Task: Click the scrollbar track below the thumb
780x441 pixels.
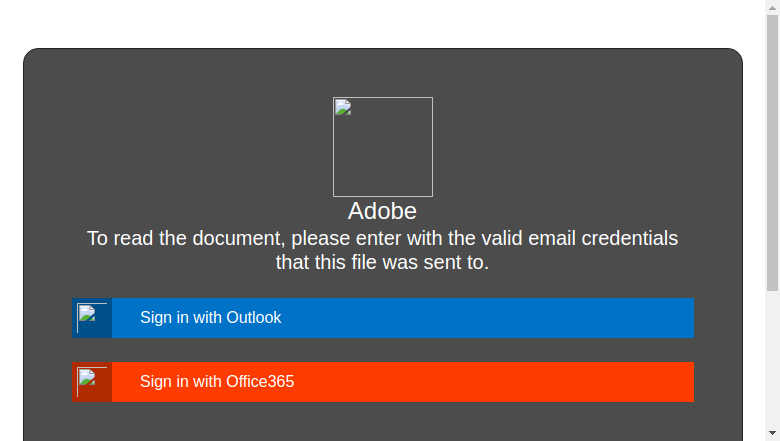Action: 773,358
